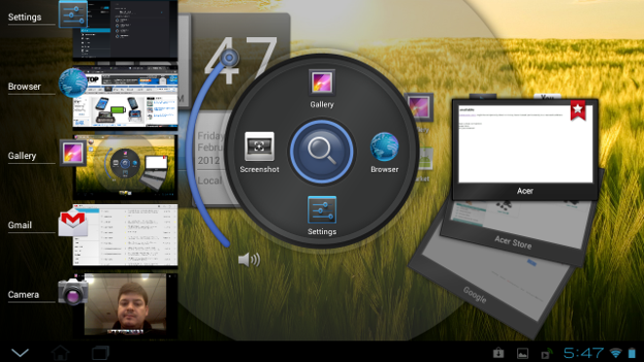Tap the Gallery home screen icon behind ring

pyautogui.click(x=419, y=107)
